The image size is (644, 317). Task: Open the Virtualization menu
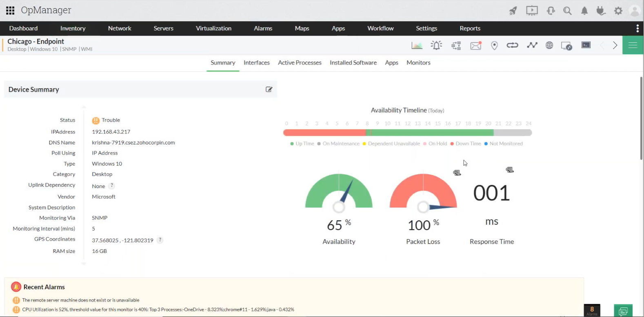click(x=214, y=28)
